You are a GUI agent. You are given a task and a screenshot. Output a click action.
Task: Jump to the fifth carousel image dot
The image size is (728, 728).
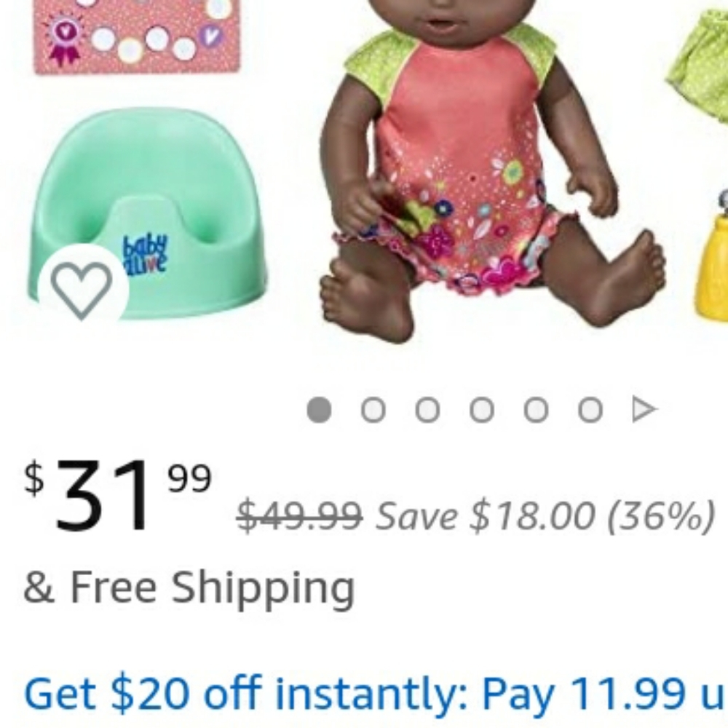coord(537,410)
